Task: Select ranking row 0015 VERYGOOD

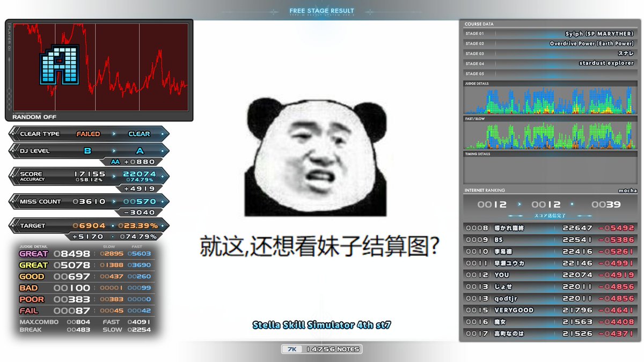Action: pyautogui.click(x=550, y=310)
